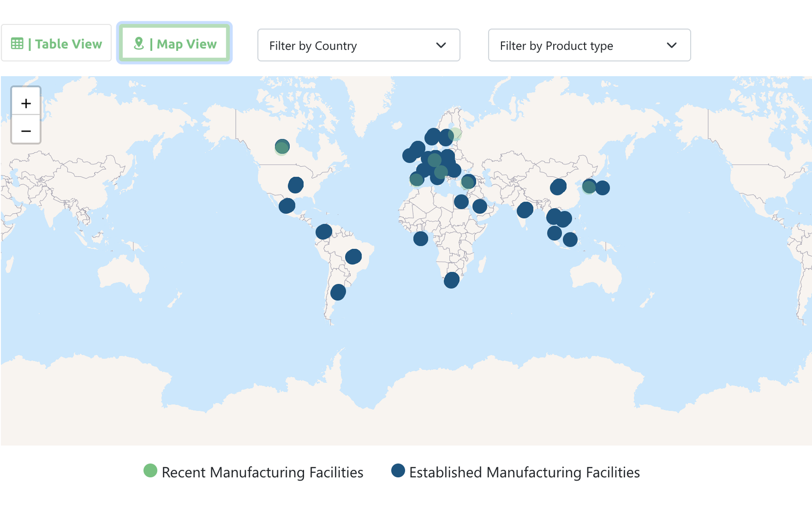Click the marker in West Africa
The image size is (812, 518).
421,238
